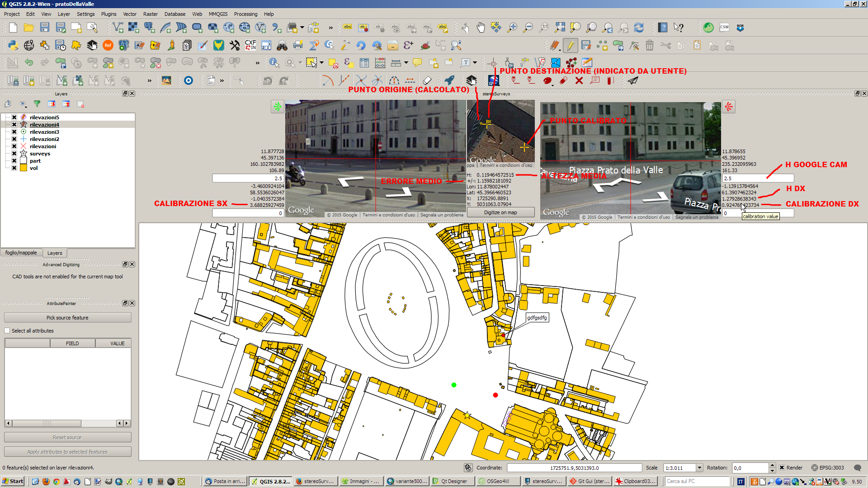Toggle the Render checkbox in status bar

(782, 468)
